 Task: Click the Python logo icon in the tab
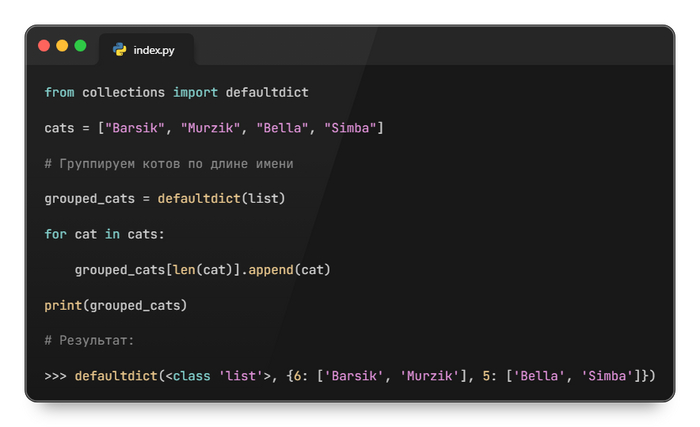click(x=119, y=49)
